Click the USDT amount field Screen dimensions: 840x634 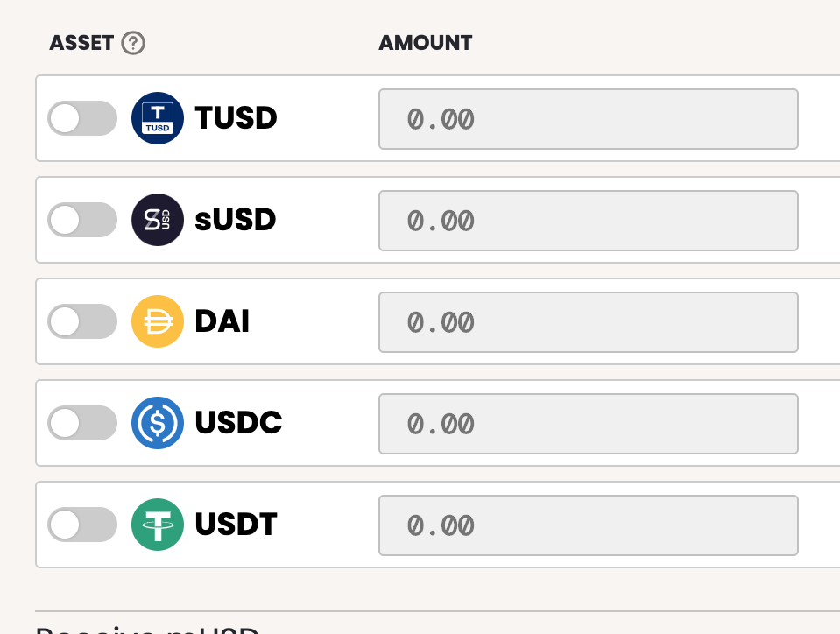click(589, 525)
